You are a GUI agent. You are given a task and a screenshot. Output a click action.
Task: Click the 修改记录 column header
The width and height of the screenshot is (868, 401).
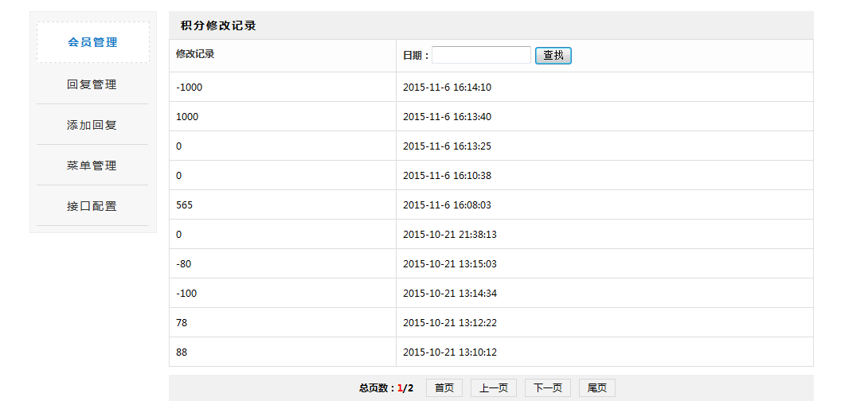[x=195, y=54]
